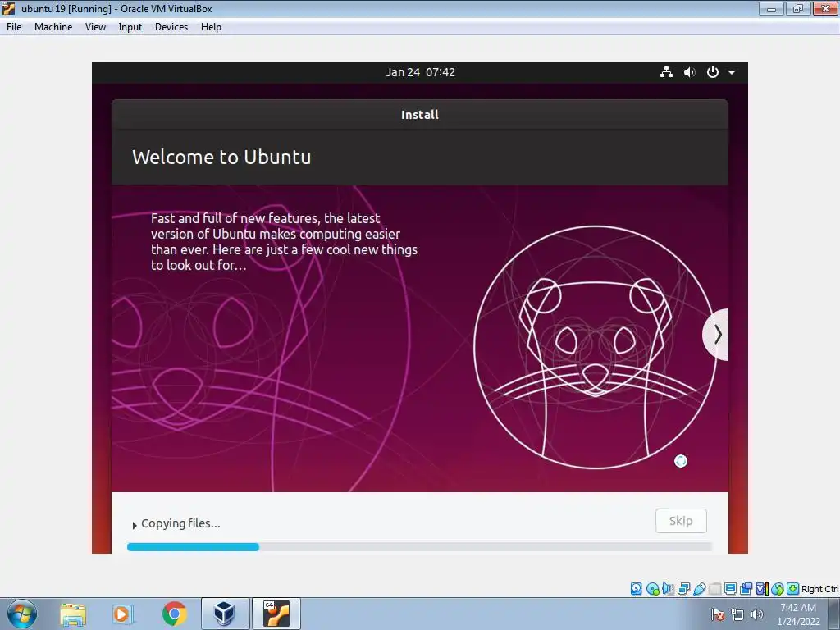This screenshot has width=840, height=630.
Task: Open the Action Center flag icon
Action: click(x=718, y=614)
